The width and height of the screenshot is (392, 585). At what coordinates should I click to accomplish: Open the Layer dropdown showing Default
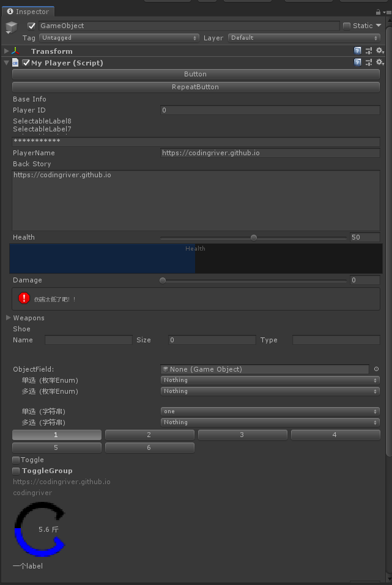click(305, 38)
